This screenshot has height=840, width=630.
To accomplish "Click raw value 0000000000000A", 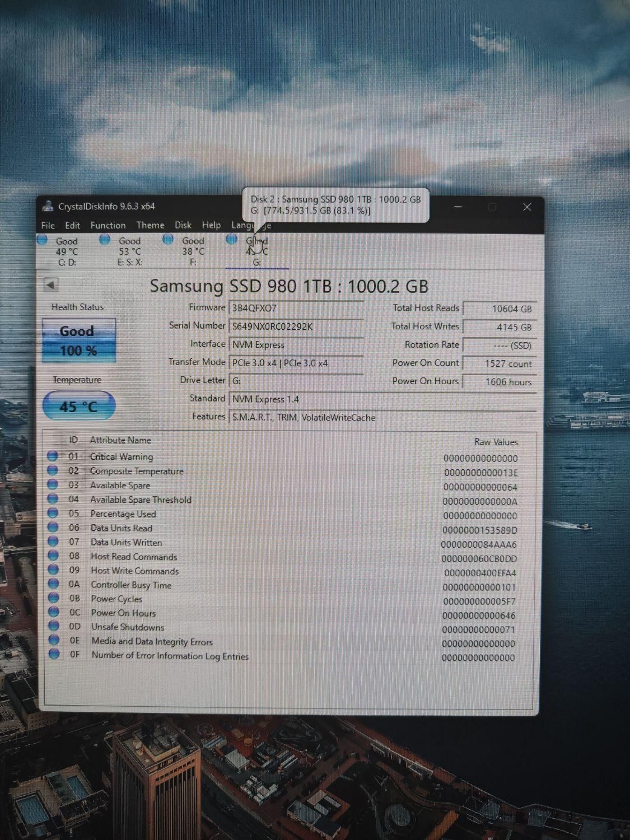I will (480, 502).
